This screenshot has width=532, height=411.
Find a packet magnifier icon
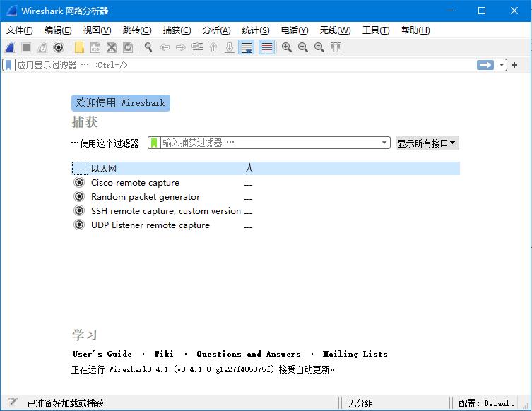pyautogui.click(x=148, y=47)
